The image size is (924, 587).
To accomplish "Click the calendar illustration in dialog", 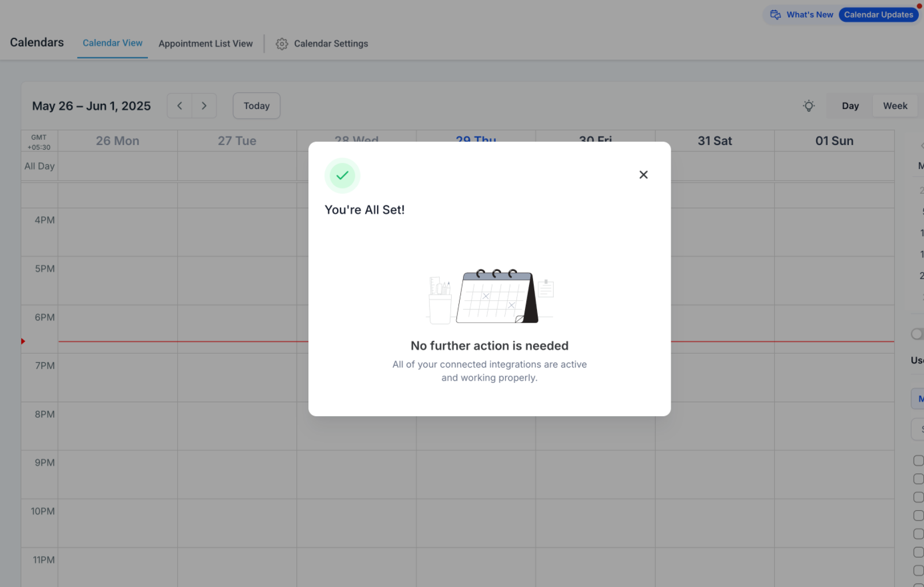I will pos(490,296).
